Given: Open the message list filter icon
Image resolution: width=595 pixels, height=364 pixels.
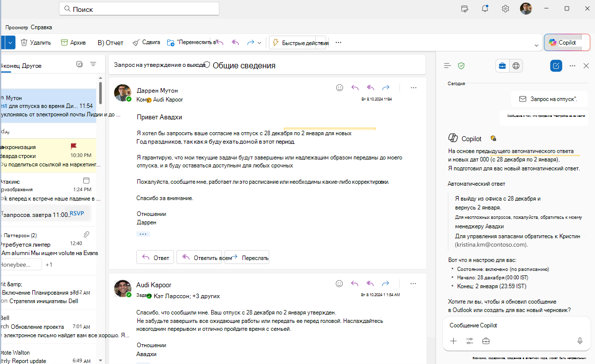Looking at the screenshot, I should [x=93, y=64].
